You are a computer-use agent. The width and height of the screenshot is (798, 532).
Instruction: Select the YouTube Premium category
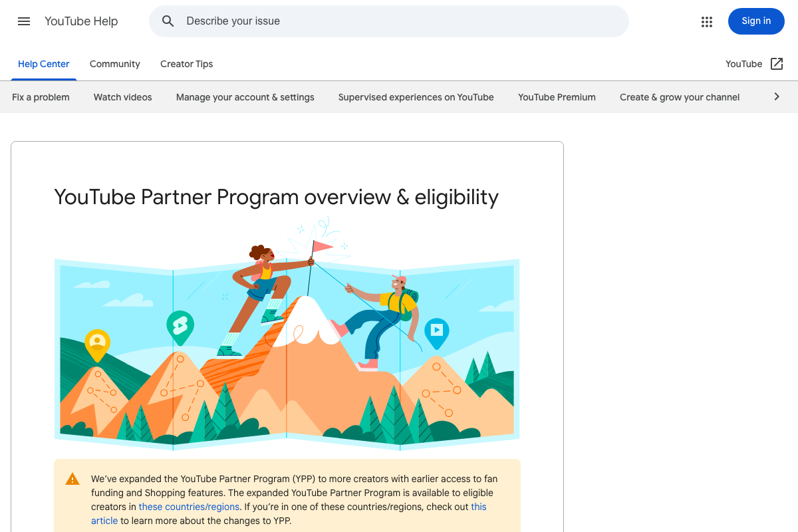coord(557,96)
